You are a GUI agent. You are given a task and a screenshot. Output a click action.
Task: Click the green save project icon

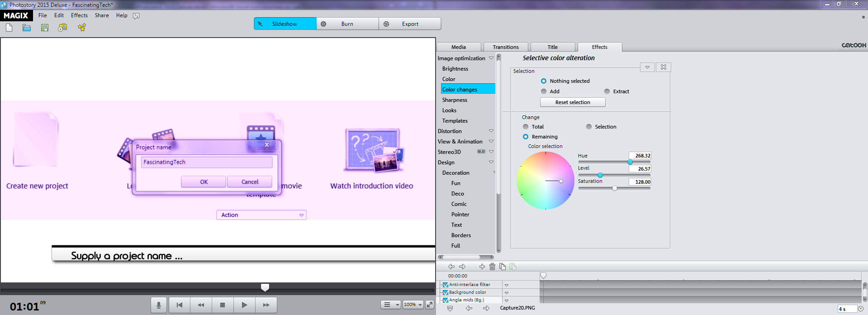(x=45, y=28)
